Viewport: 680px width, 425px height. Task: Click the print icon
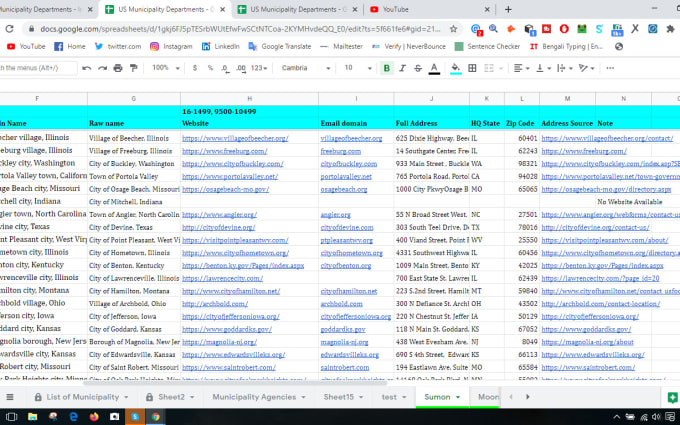pos(118,68)
